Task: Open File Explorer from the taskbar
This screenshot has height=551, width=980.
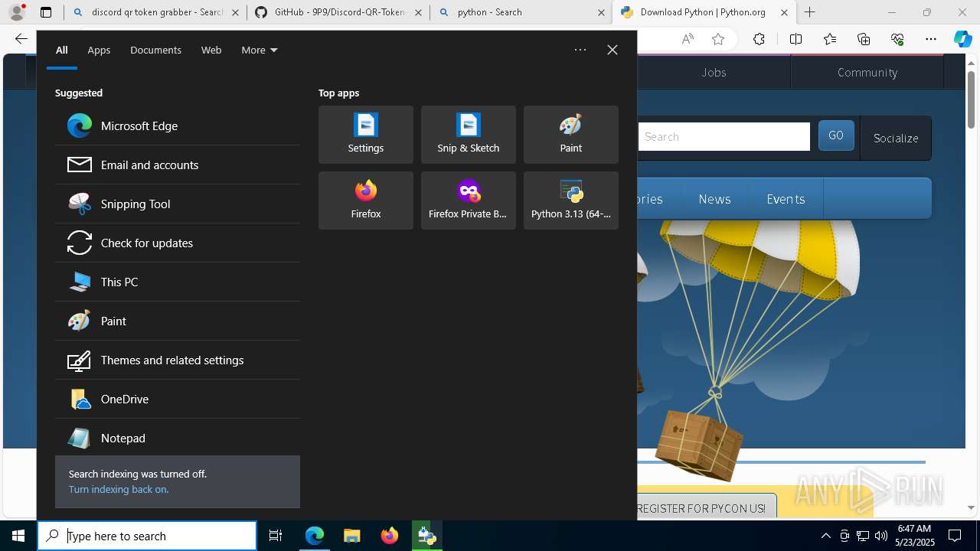Action: (352, 536)
